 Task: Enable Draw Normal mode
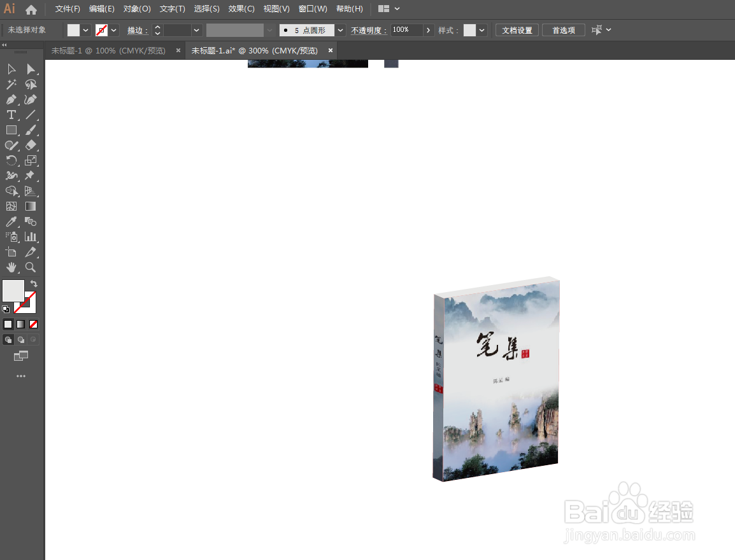[8, 339]
